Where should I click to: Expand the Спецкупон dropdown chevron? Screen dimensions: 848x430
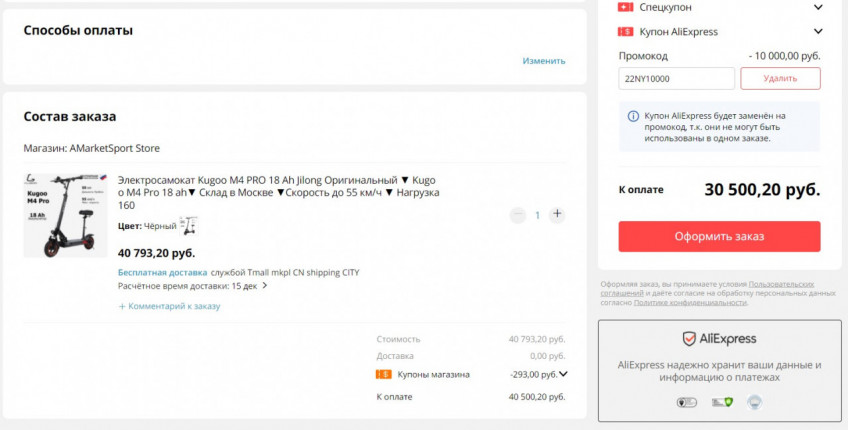[x=818, y=7]
